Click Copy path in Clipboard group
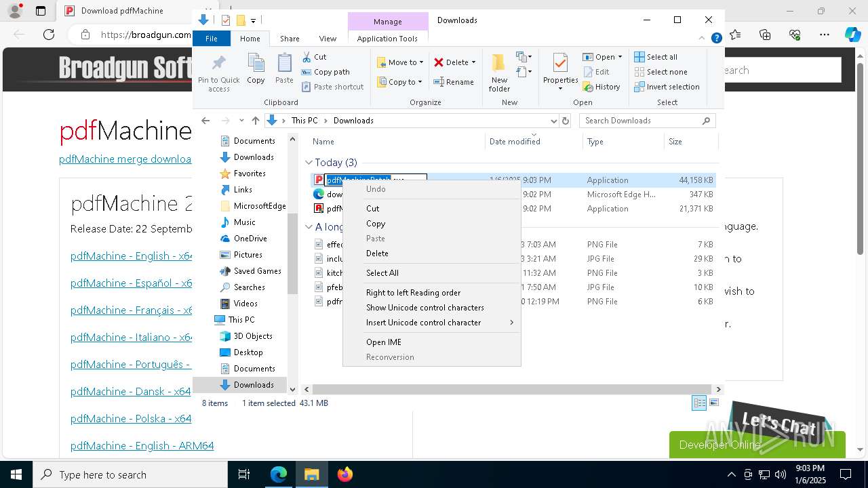The width and height of the screenshot is (868, 488). coord(325,72)
